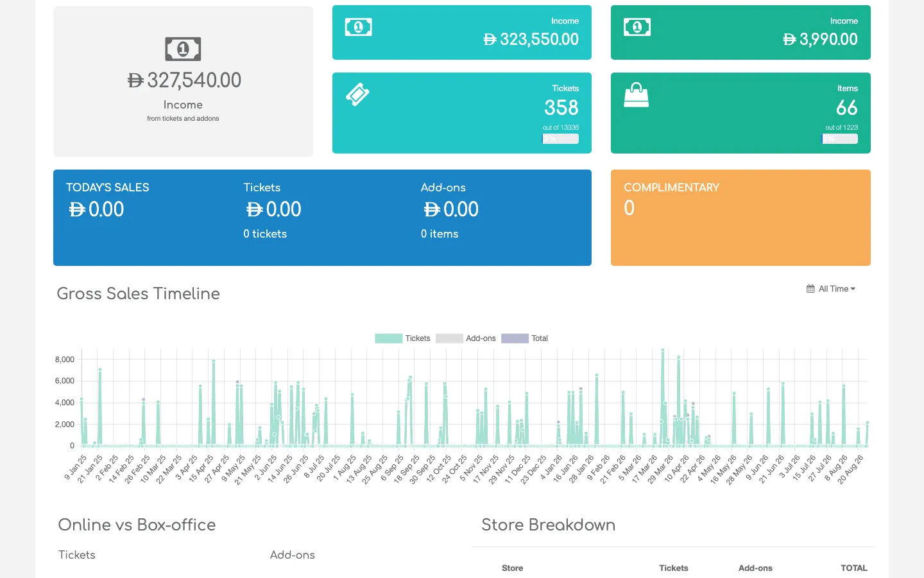This screenshot has width=924, height=578.
Task: Click the banknote icon in the 323,550.00 income card
Action: [x=359, y=27]
